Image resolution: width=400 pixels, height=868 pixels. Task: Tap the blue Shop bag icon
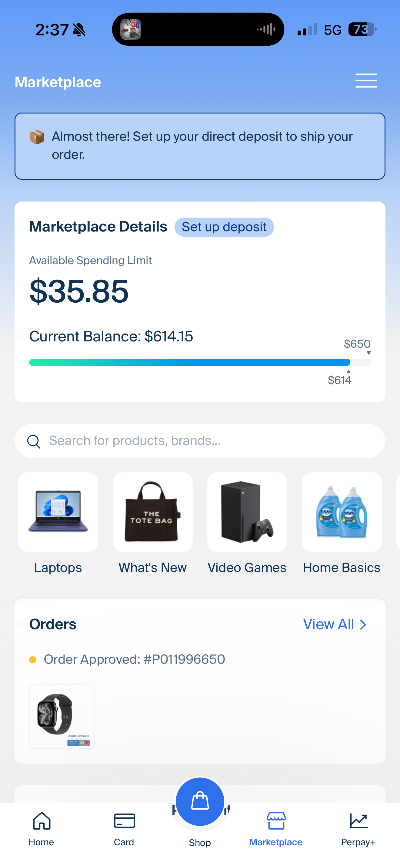(x=200, y=801)
